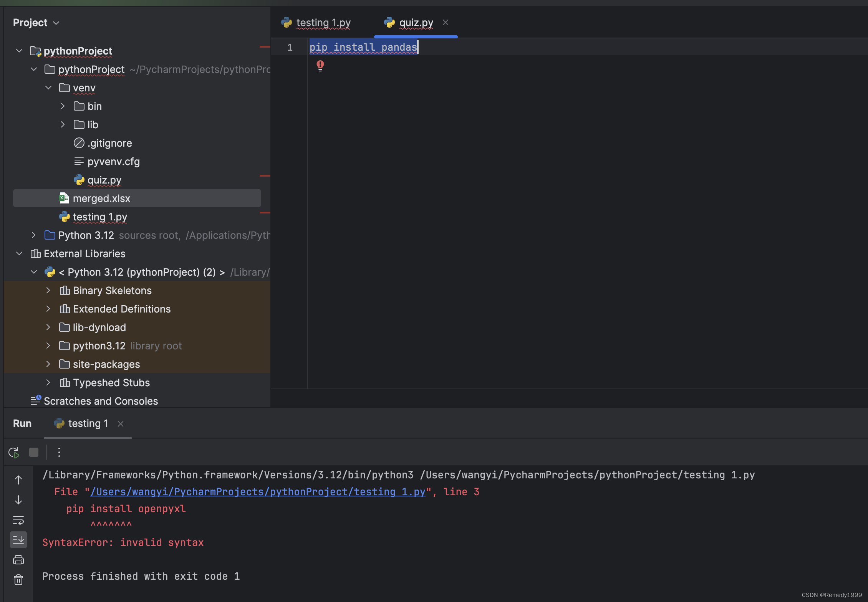Viewport: 868px width, 602px height.
Task: Click the Print console output icon
Action: tap(18, 560)
